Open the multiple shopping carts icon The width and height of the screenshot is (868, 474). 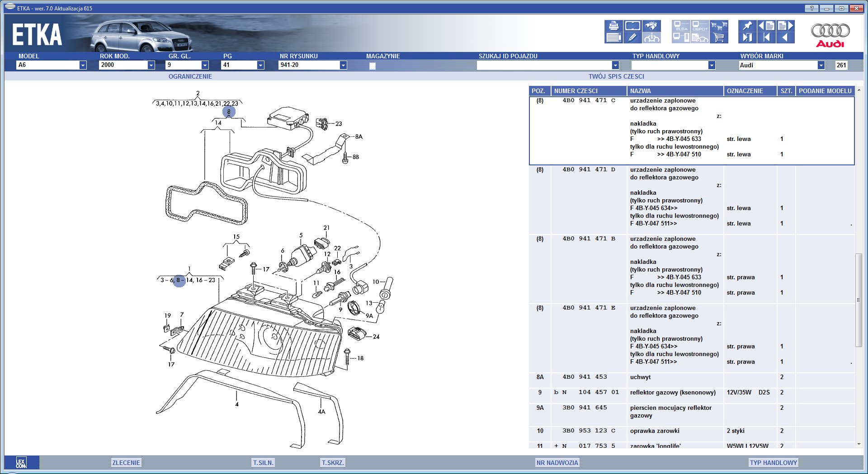719,26
